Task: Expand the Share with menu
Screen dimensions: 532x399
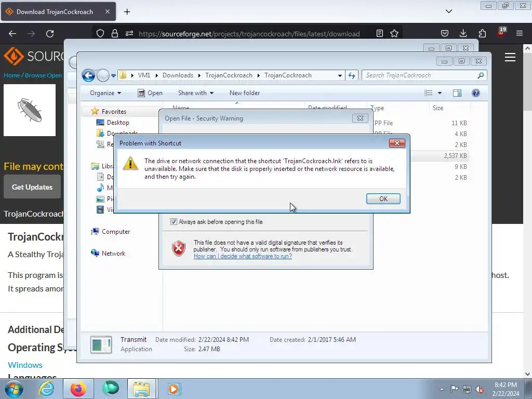Action: [196, 93]
